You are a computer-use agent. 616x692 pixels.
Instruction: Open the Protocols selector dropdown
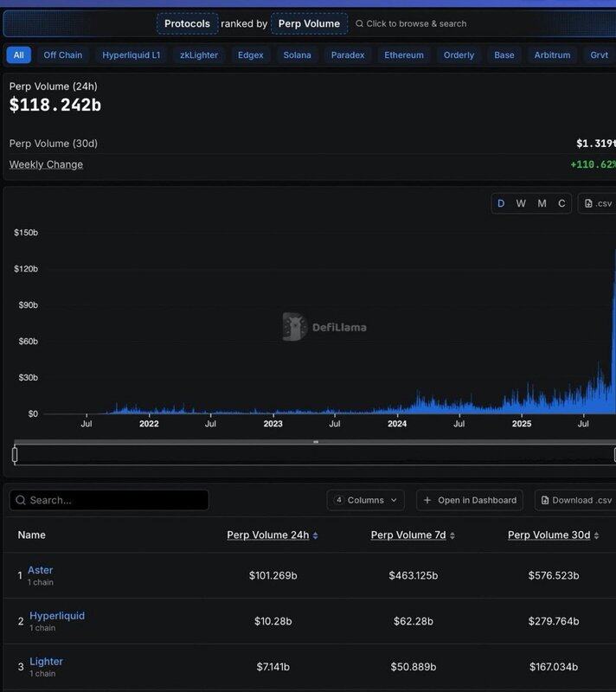point(187,24)
